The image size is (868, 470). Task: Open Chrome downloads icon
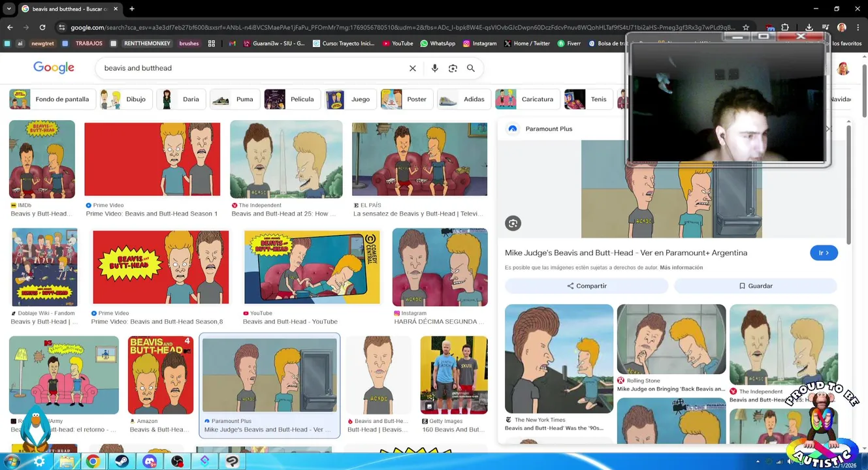point(809,27)
